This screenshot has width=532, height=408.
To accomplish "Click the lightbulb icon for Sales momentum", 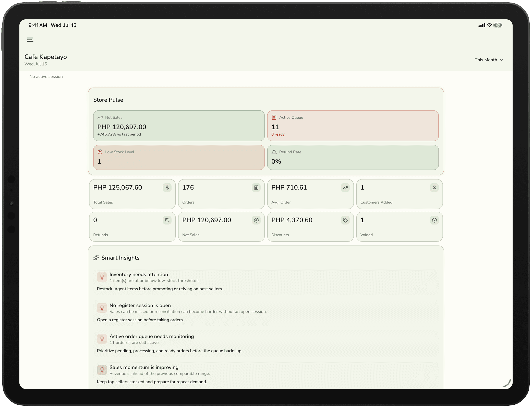I will (x=102, y=370).
